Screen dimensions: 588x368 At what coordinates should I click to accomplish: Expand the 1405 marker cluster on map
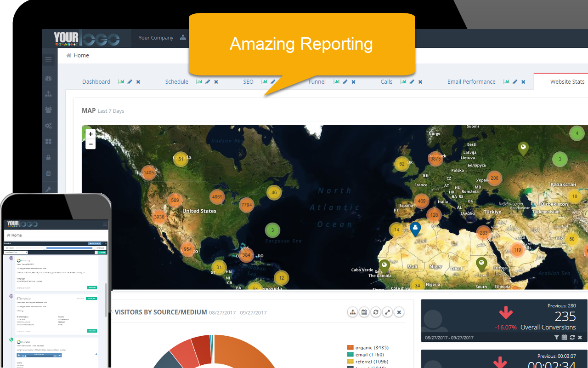[x=148, y=172]
